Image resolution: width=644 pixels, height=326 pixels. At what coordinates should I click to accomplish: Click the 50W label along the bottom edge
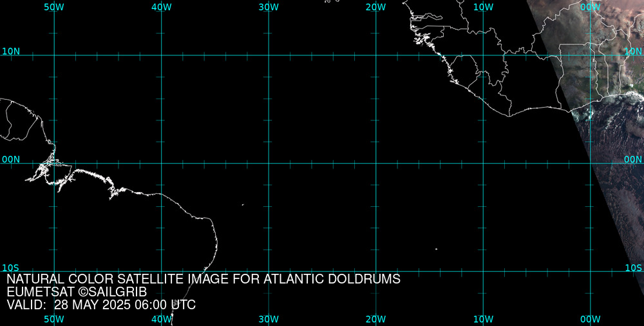[x=54, y=319]
